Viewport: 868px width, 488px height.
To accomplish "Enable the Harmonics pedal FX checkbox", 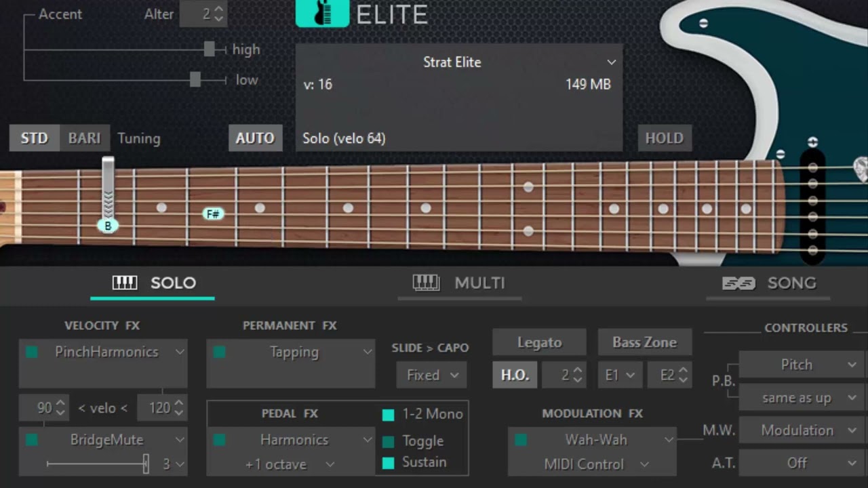I will 218,440.
